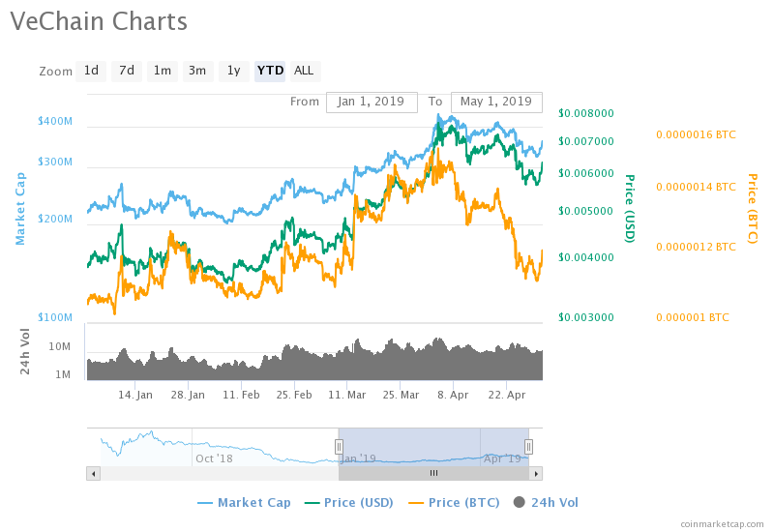The width and height of the screenshot is (774, 532).
Task: Click the $0.006000 price label
Action: click(x=586, y=173)
